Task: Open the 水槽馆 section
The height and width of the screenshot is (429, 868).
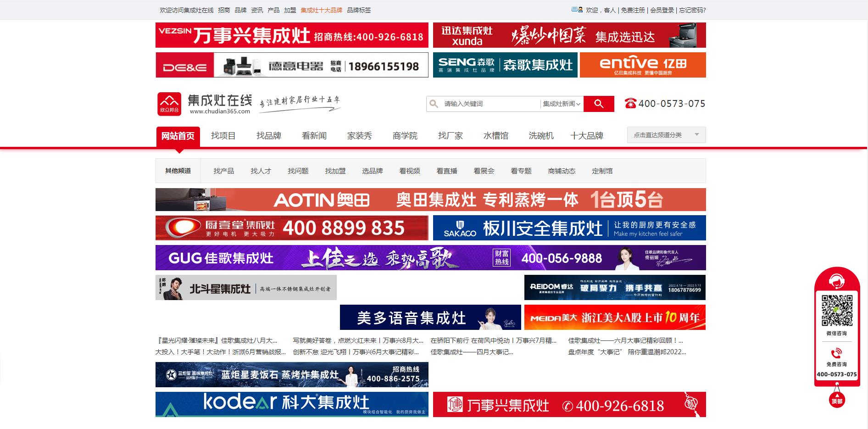Action: (496, 136)
